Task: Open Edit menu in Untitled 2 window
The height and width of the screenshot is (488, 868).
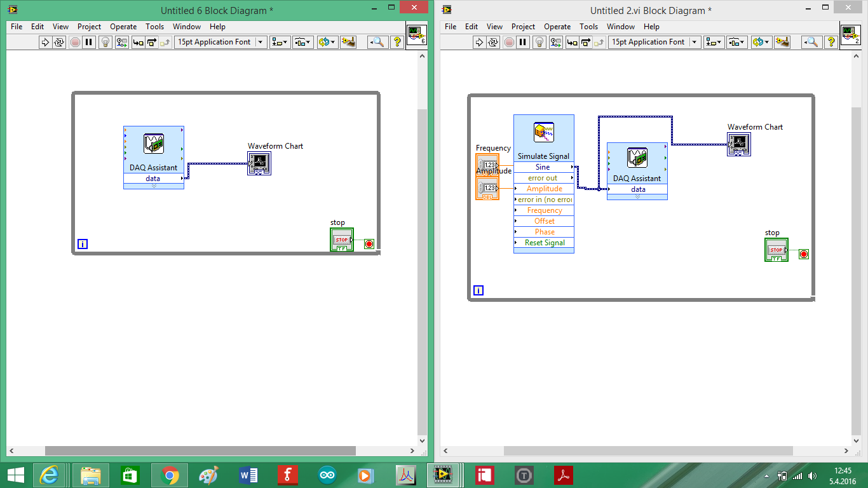Action: (471, 27)
